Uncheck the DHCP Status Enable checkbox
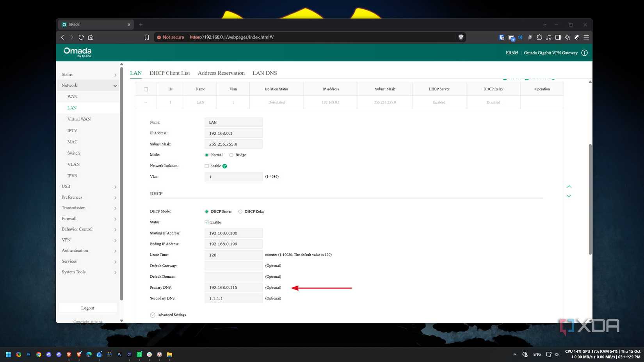This screenshot has width=644, height=362. click(x=206, y=222)
